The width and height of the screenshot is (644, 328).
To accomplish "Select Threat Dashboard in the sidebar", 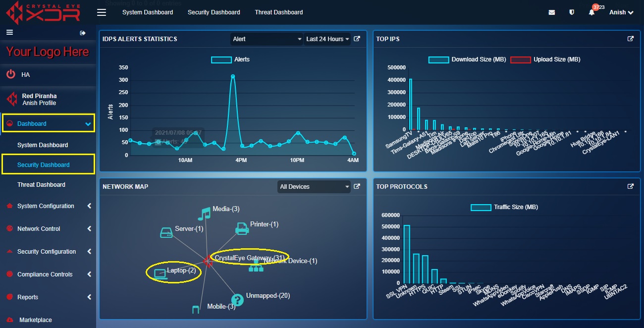I will 41,185.
